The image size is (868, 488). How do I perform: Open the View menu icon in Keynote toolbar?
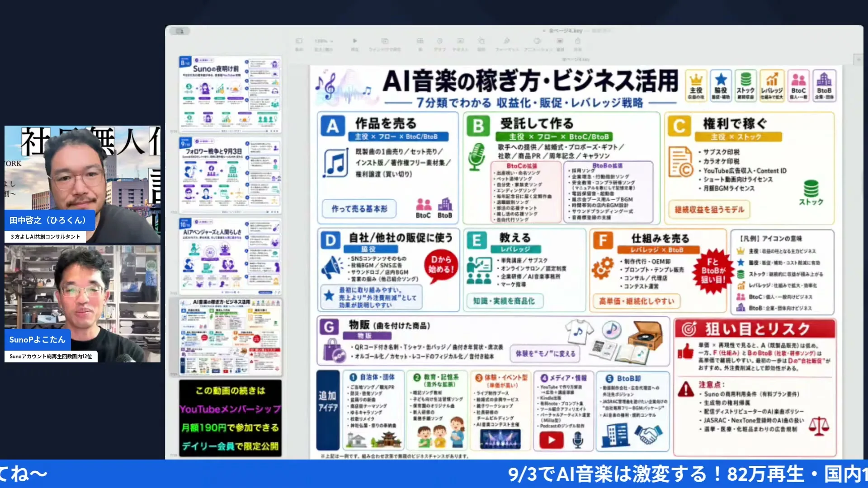(x=299, y=41)
